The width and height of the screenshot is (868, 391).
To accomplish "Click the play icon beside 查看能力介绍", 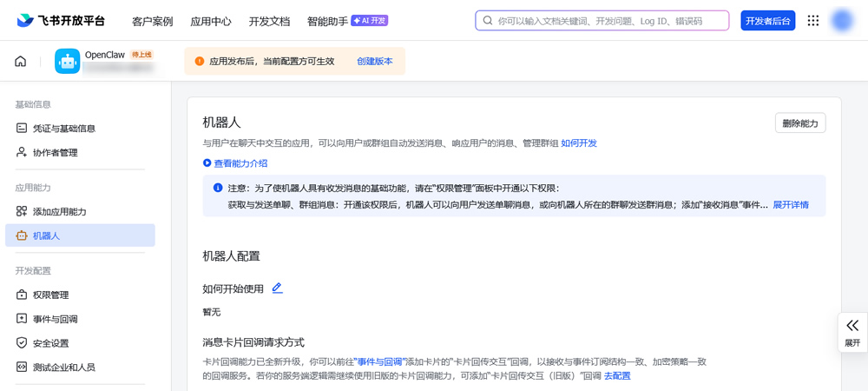I will coord(207,163).
